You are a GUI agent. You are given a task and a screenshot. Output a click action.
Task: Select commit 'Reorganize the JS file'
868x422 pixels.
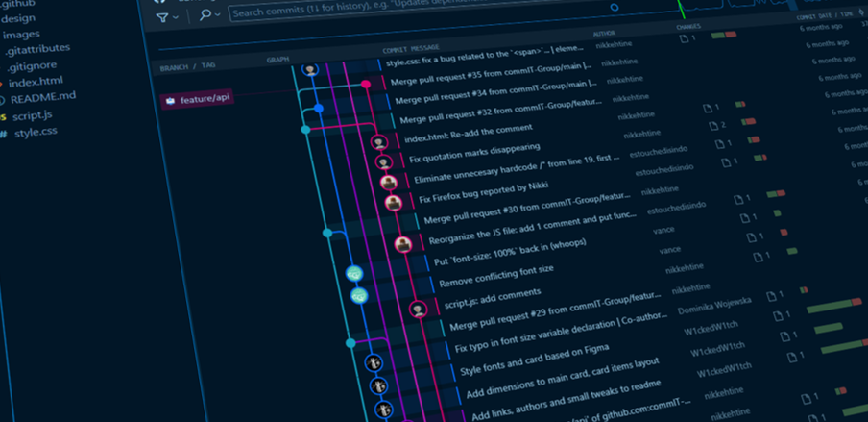(x=532, y=229)
